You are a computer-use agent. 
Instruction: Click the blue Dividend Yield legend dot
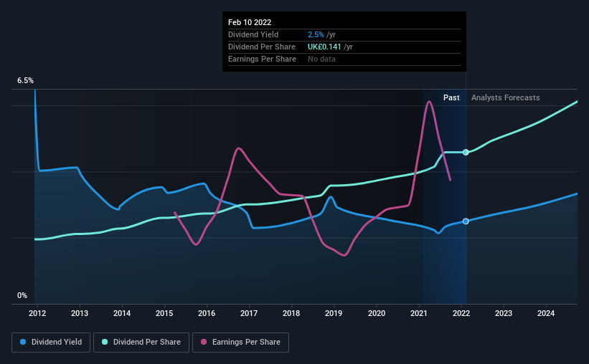(23, 342)
